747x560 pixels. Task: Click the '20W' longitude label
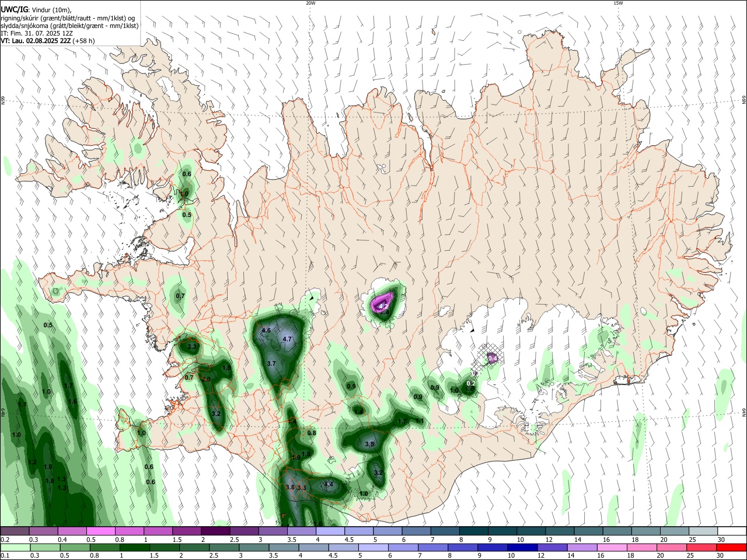click(310, 3)
